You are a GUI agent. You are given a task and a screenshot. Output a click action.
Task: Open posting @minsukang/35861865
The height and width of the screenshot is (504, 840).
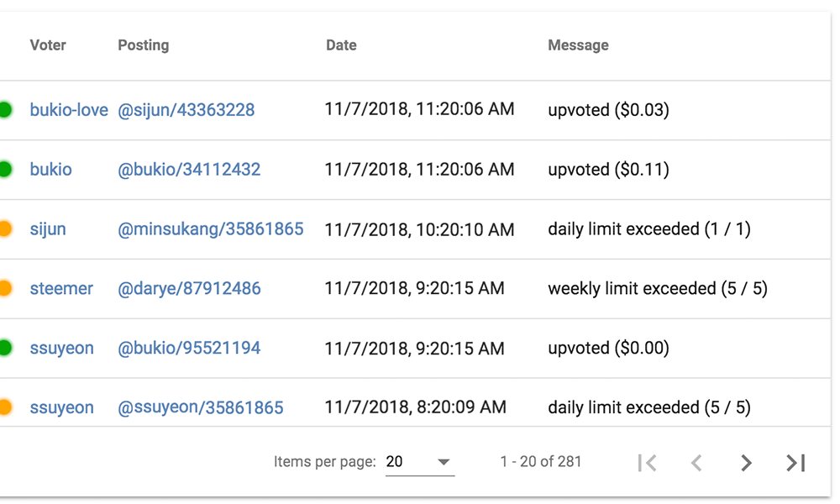click(x=211, y=229)
